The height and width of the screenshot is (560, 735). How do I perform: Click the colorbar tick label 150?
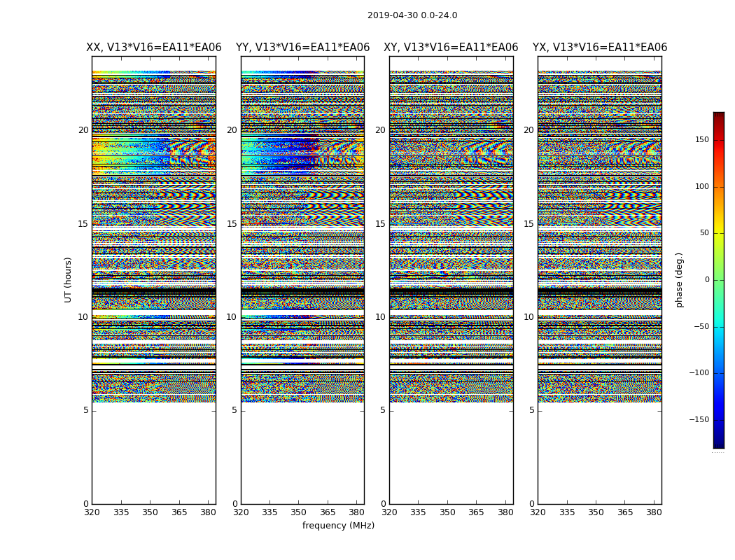tap(701, 139)
